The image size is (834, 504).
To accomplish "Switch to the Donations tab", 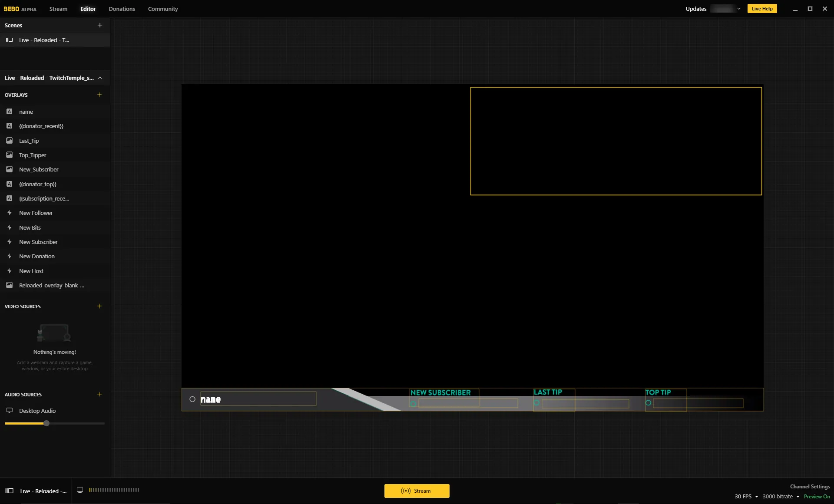I will coord(122,9).
